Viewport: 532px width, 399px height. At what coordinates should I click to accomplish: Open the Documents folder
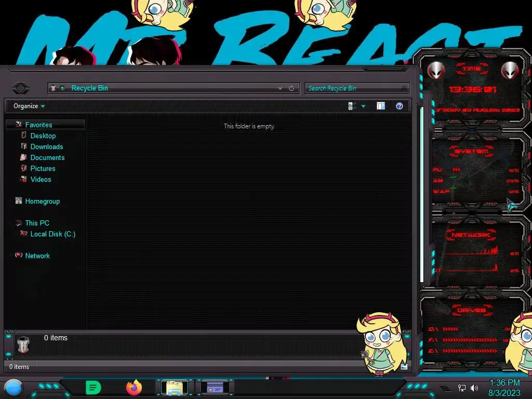coord(47,157)
